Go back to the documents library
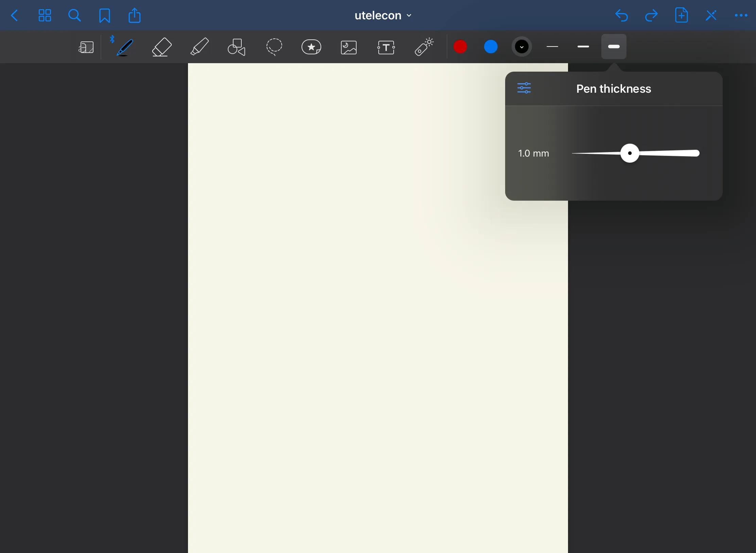 pyautogui.click(x=15, y=15)
